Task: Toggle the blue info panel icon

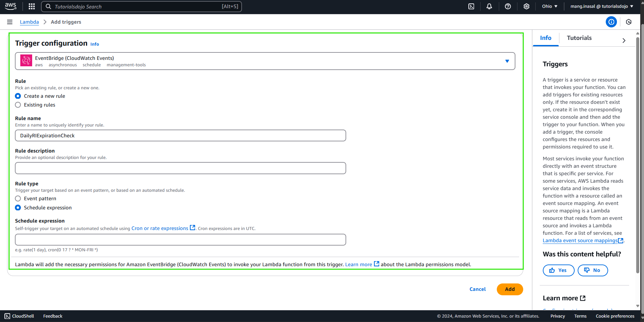Action: point(611,22)
